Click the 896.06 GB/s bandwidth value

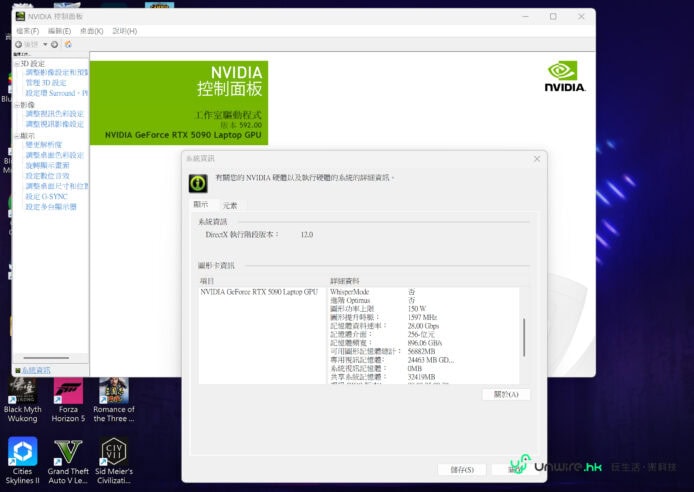(x=425, y=343)
